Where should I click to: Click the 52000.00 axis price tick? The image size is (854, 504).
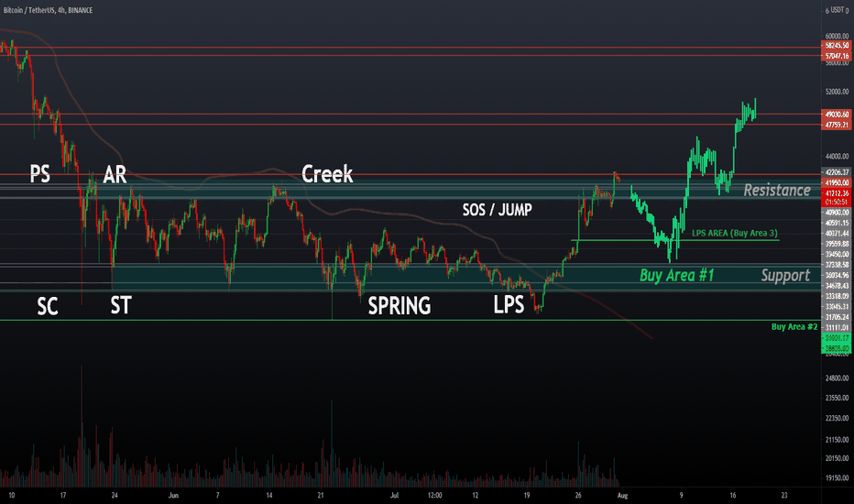[x=838, y=92]
